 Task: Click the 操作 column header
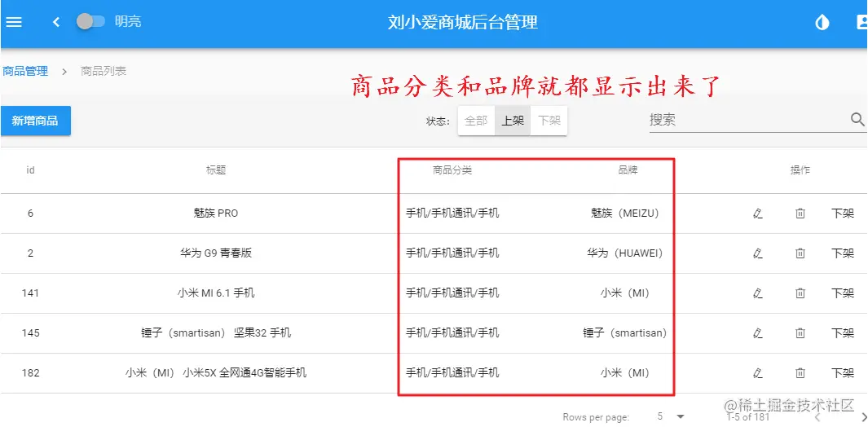point(800,170)
